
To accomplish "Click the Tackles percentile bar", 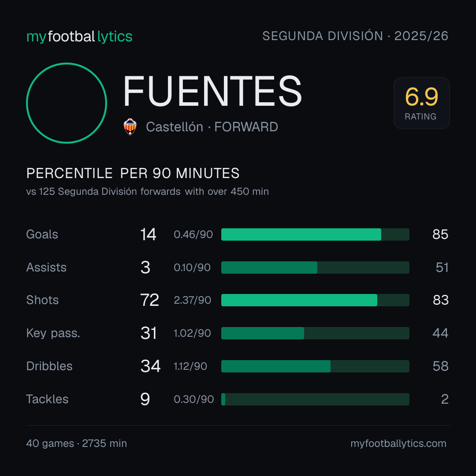I will tap(315, 399).
